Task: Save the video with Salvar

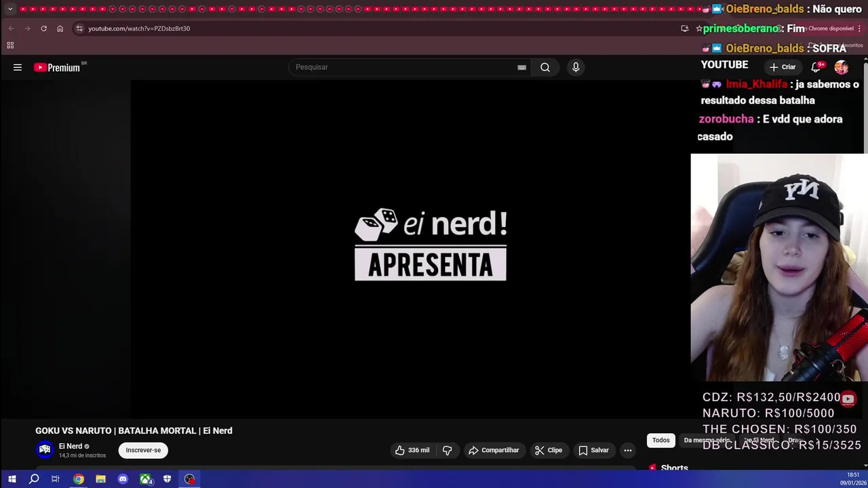Action: click(x=593, y=450)
